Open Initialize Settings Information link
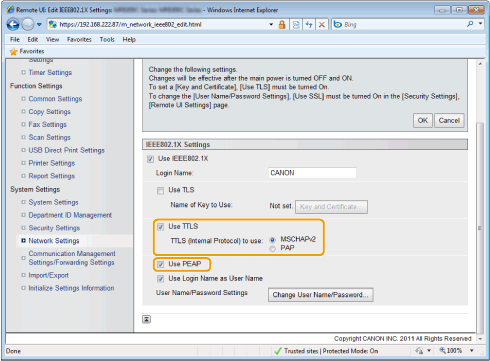This screenshot has width=490, height=361. [71, 288]
